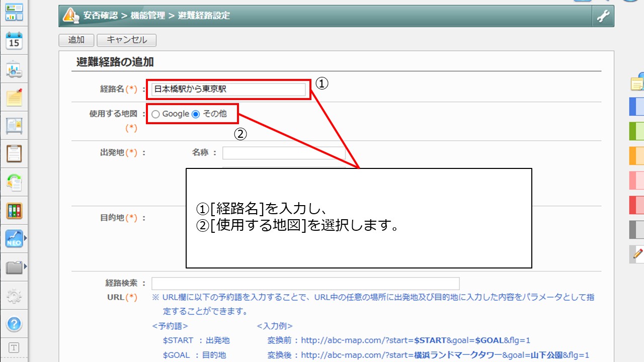The image size is (644, 362).
Task: Select the blue sticky note color
Action: click(x=637, y=107)
